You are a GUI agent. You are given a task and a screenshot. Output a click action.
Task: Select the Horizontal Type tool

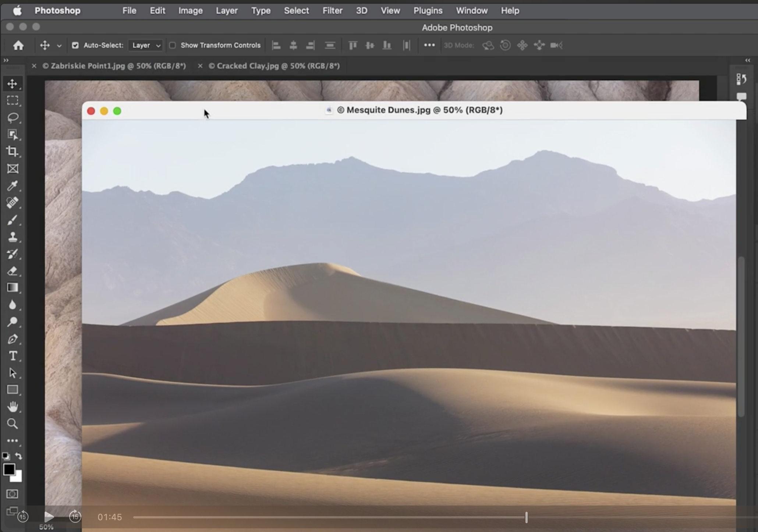[x=13, y=356]
